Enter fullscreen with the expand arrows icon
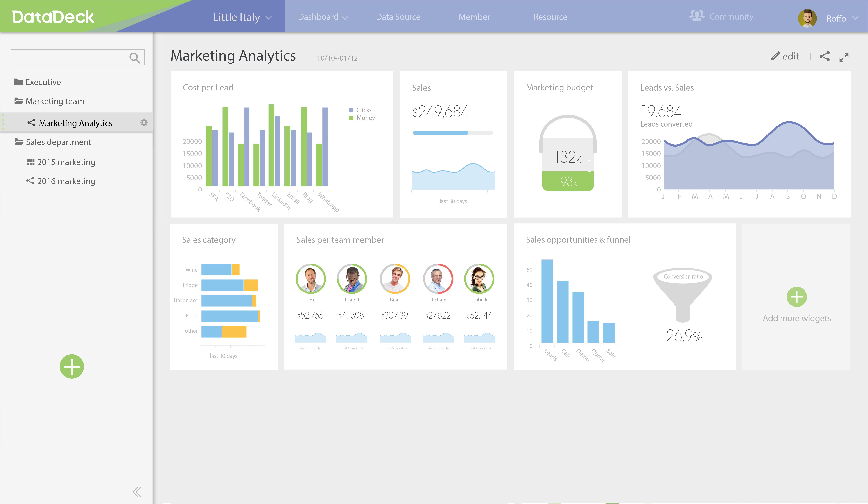 pos(844,57)
